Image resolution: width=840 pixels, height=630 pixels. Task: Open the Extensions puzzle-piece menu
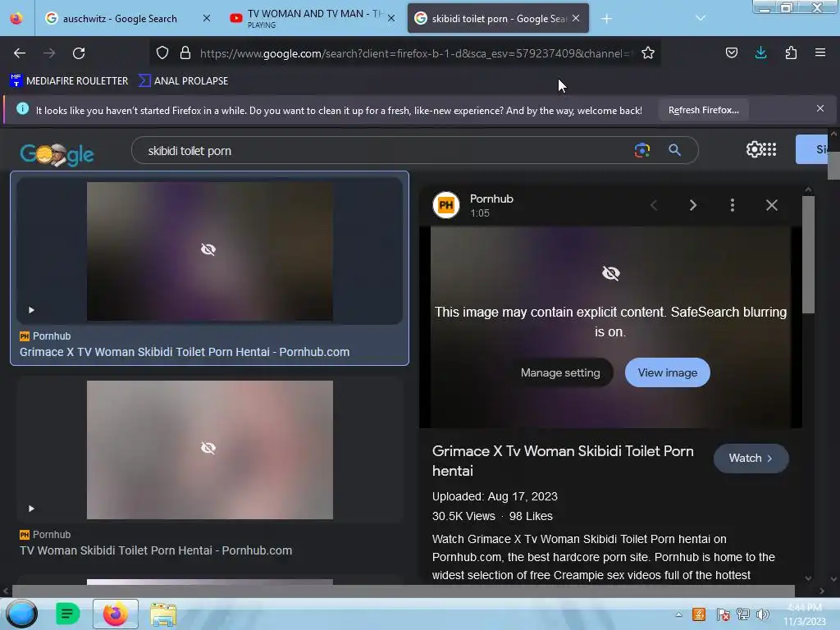(791, 52)
